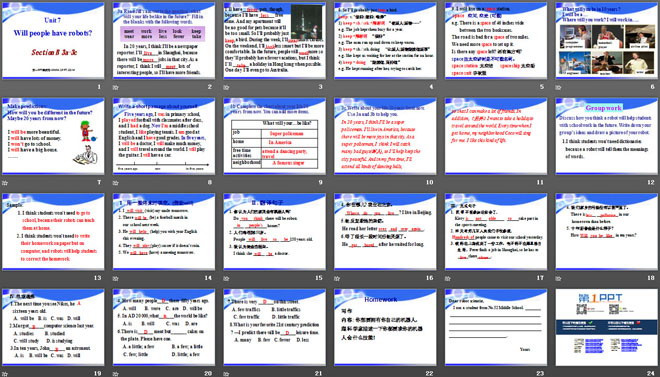
Task: Select slide 6 with six job photos
Action: click(x=607, y=41)
